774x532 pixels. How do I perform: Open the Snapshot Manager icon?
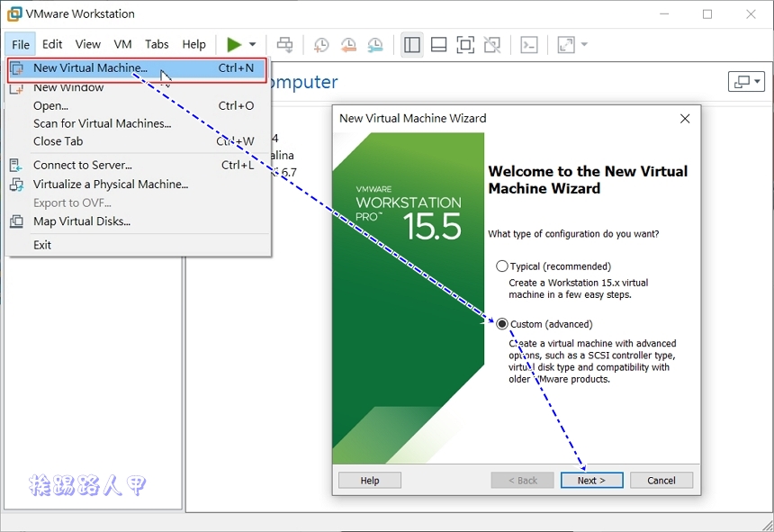[374, 44]
